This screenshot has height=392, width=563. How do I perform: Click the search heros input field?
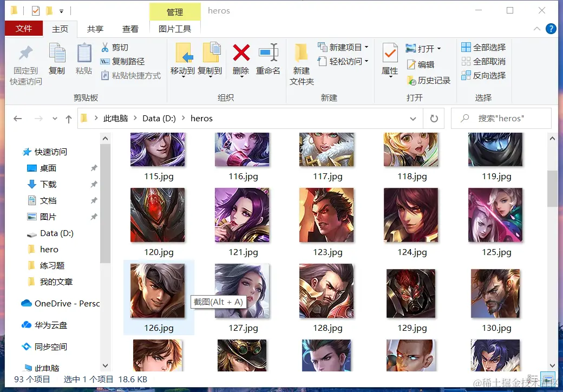[x=501, y=119]
